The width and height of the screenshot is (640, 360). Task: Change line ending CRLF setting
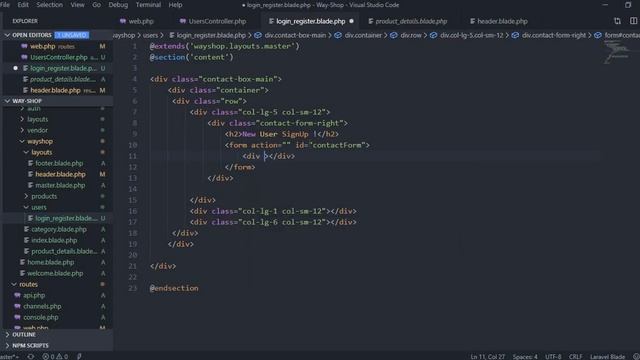(576, 356)
